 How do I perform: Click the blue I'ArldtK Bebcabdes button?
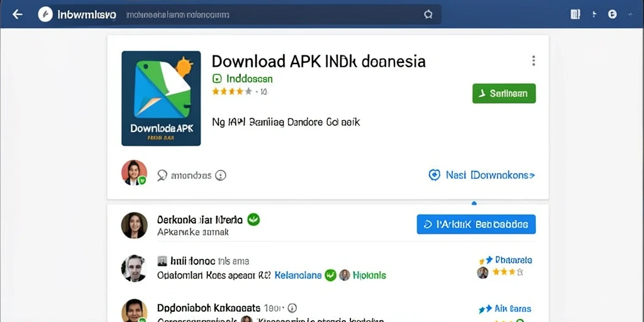[x=476, y=225]
